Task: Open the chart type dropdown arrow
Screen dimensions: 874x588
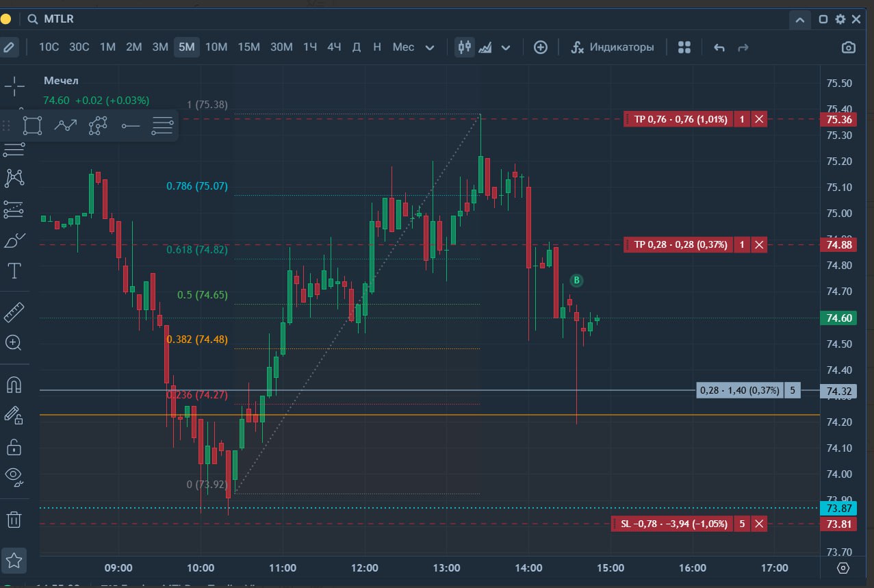Action: click(506, 47)
